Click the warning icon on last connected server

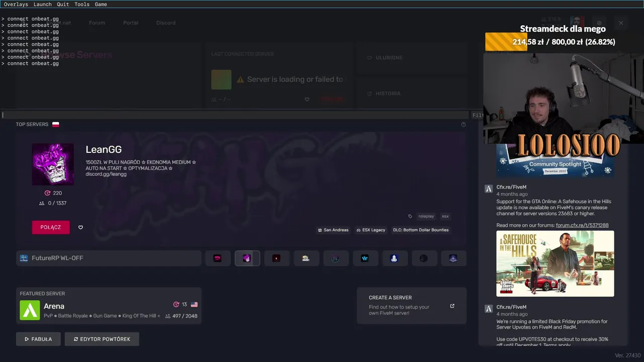240,79
